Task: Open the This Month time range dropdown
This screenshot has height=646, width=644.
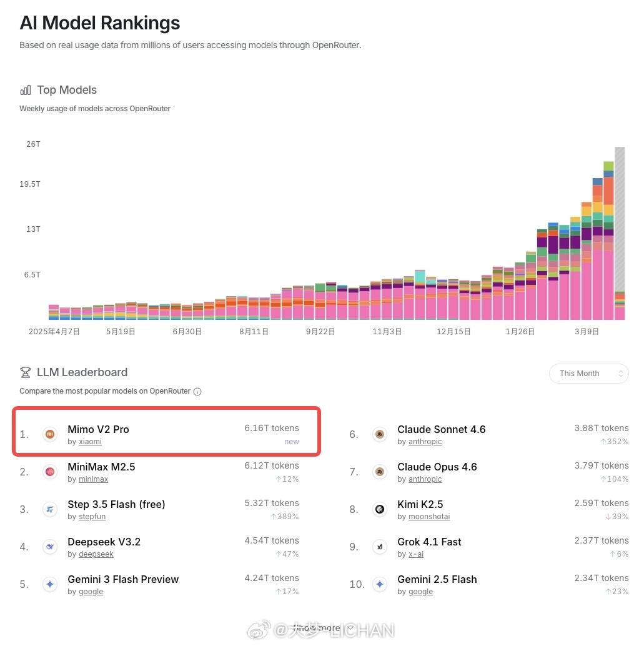Action: (588, 373)
